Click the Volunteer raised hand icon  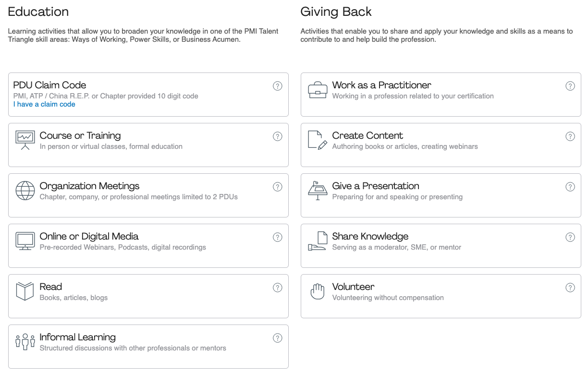[x=318, y=291]
